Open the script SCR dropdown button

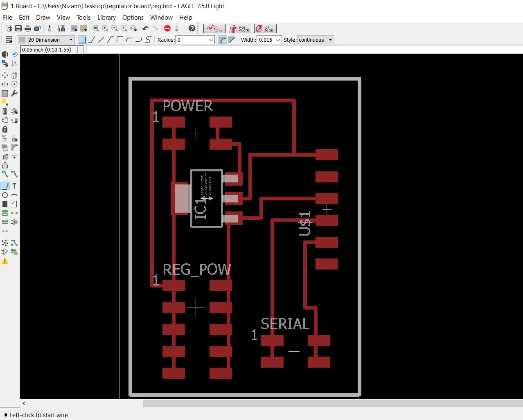74,28
